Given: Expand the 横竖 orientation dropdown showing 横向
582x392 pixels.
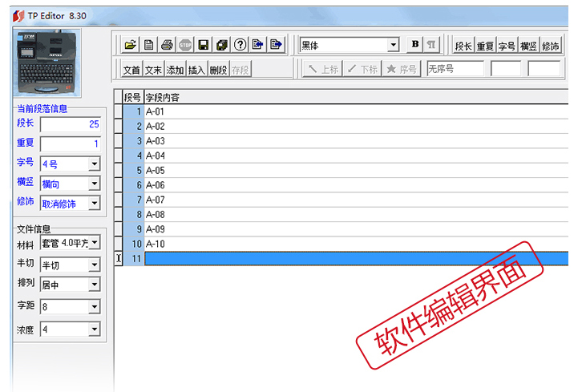Looking at the screenshot, I should (94, 184).
